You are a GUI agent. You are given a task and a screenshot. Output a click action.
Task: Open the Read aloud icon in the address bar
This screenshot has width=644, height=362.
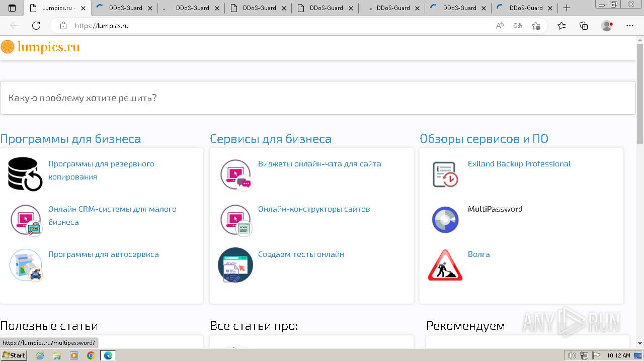[500, 26]
